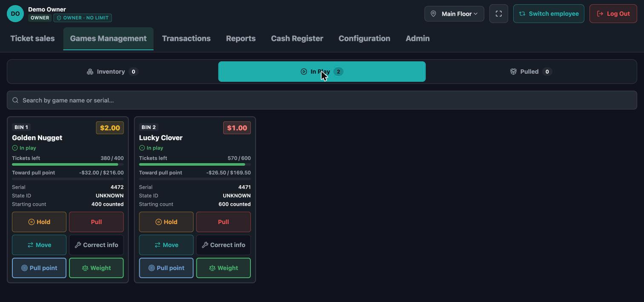Click the $1.00 price badge

(237, 128)
